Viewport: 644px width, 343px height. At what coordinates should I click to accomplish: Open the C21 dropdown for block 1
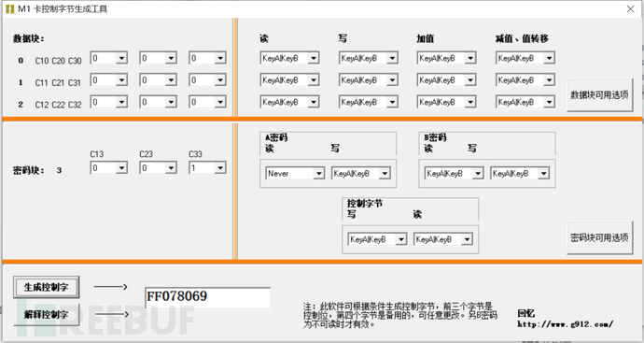pos(158,79)
